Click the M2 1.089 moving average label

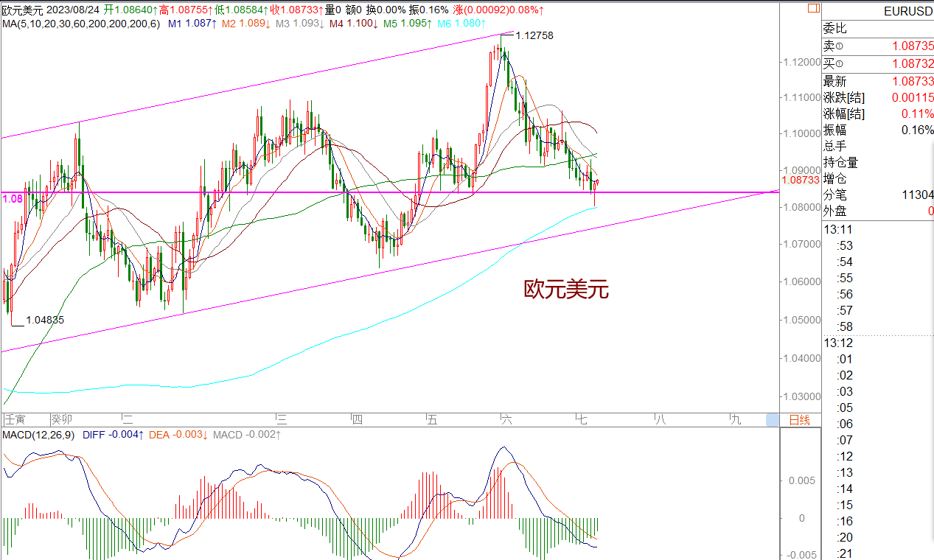[246, 24]
